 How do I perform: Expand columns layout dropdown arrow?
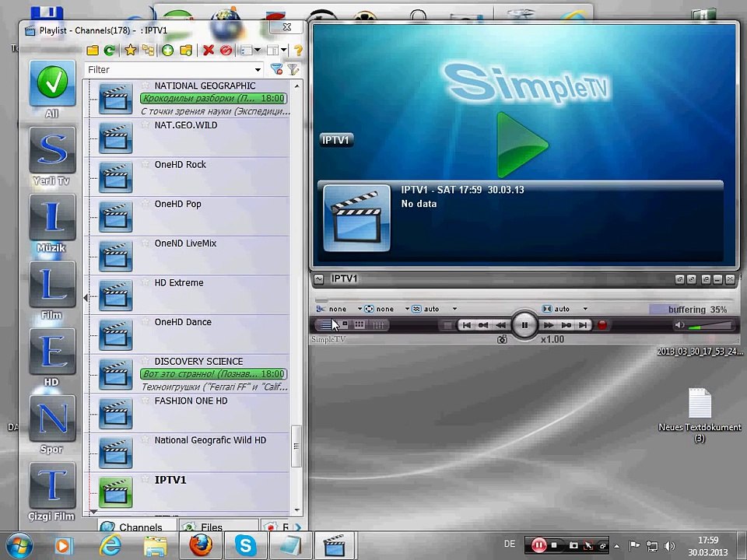(284, 50)
